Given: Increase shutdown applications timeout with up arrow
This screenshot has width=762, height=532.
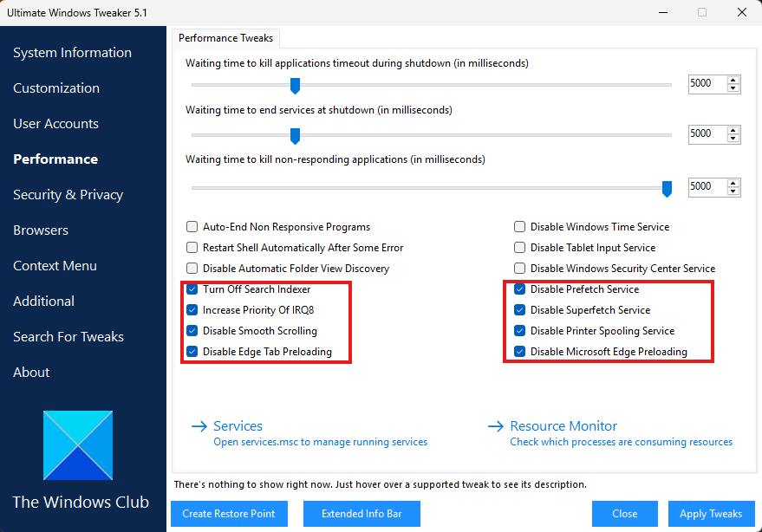Looking at the screenshot, I should 733,80.
